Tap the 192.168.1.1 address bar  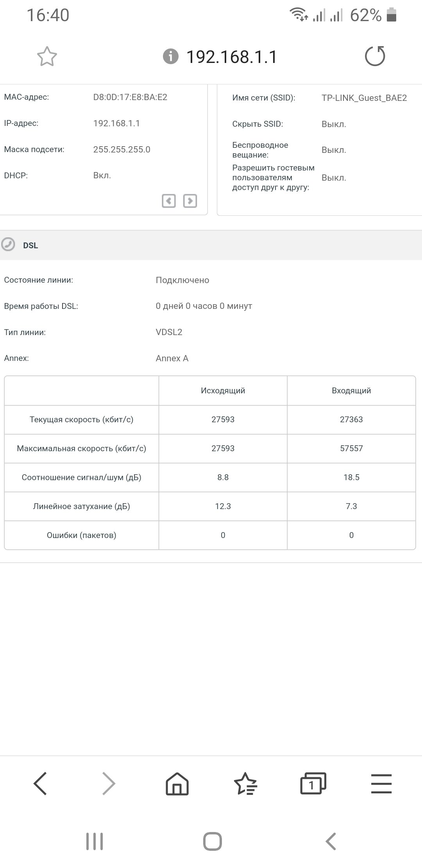(232, 57)
